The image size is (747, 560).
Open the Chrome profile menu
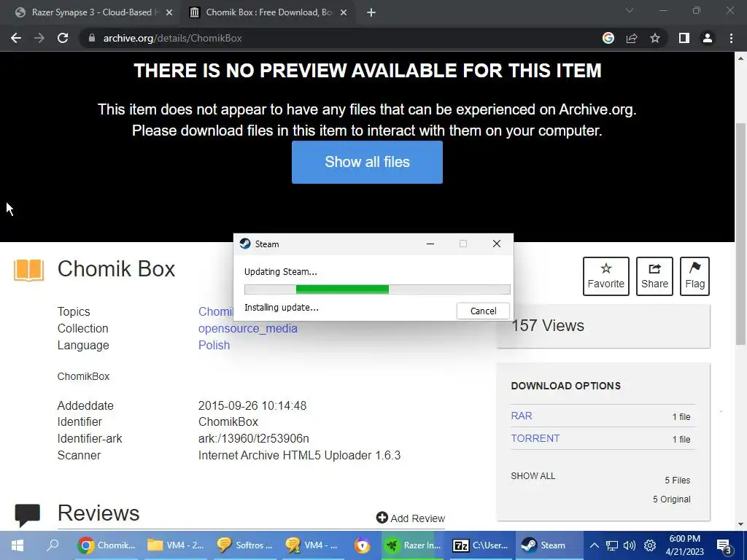coord(708,38)
